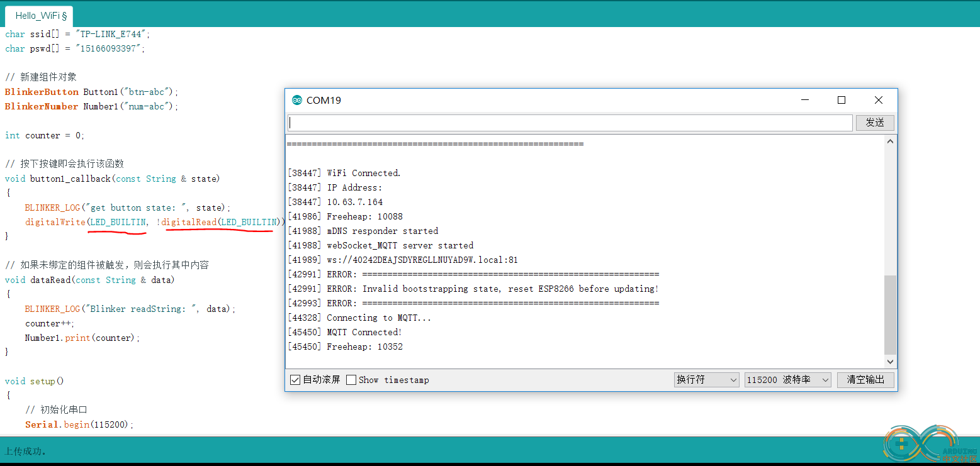Click the ws://40242DEAJSDYREGLLNUYAD9W.local:81 line
The height and width of the screenshot is (466, 980).
[403, 260]
